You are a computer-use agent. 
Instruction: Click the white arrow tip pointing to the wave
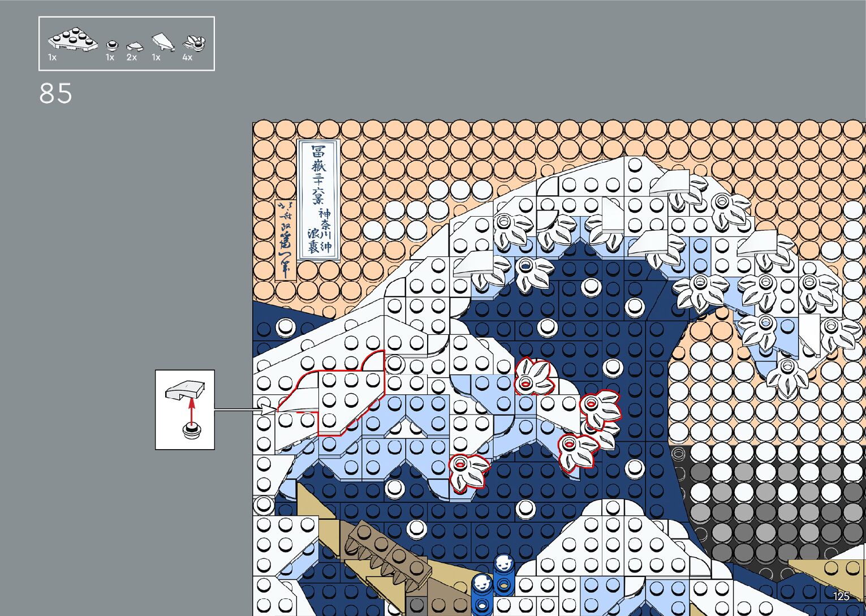(269, 409)
